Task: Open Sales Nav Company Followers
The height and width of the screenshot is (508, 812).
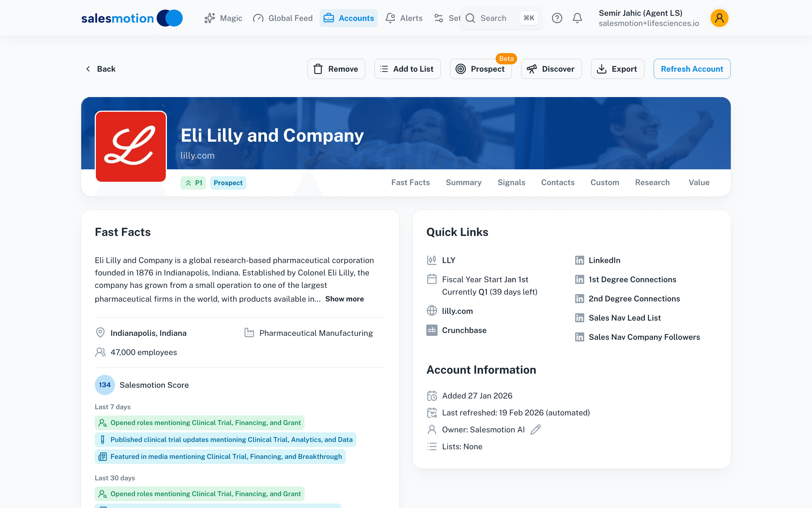Action: point(644,337)
